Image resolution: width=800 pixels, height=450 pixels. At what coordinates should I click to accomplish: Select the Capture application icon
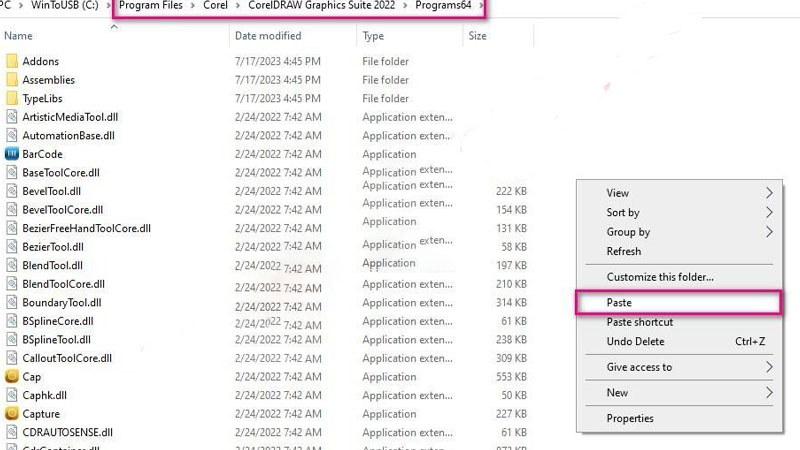[12, 414]
